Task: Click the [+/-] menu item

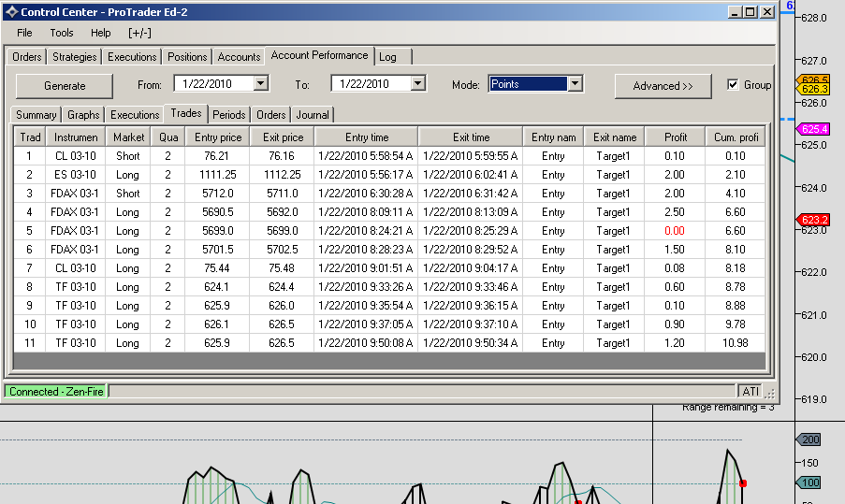Action: tap(139, 33)
